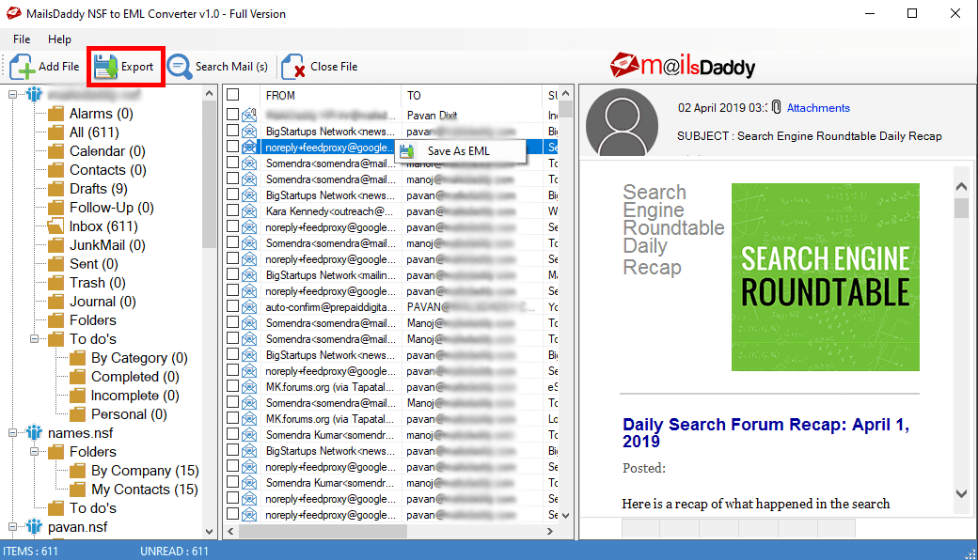
Task: Click mail icon for Kara Kennedy row
Action: tap(249, 211)
